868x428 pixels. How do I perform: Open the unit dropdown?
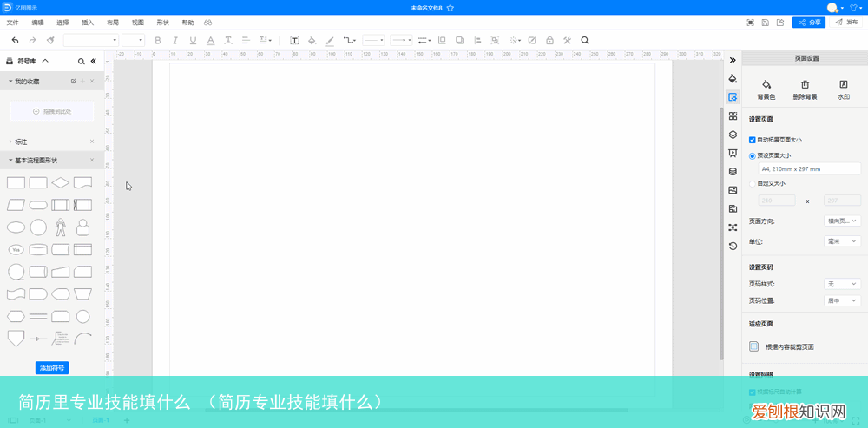[x=843, y=241]
